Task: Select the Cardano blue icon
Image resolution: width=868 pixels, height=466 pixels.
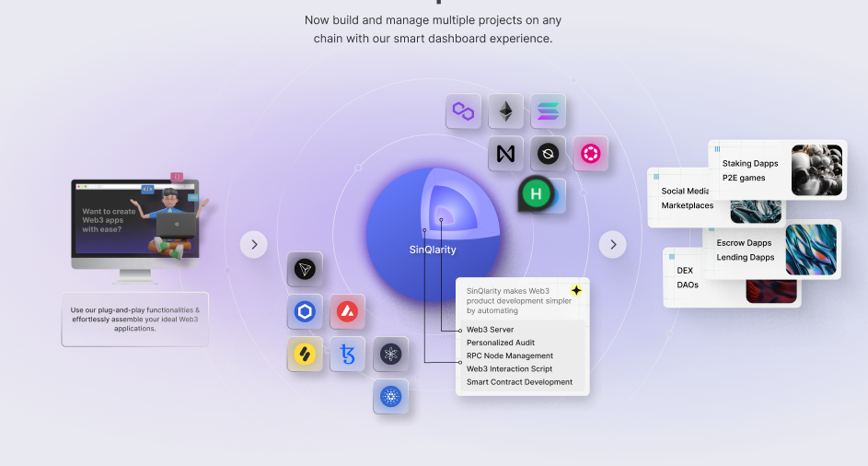Action: [390, 397]
